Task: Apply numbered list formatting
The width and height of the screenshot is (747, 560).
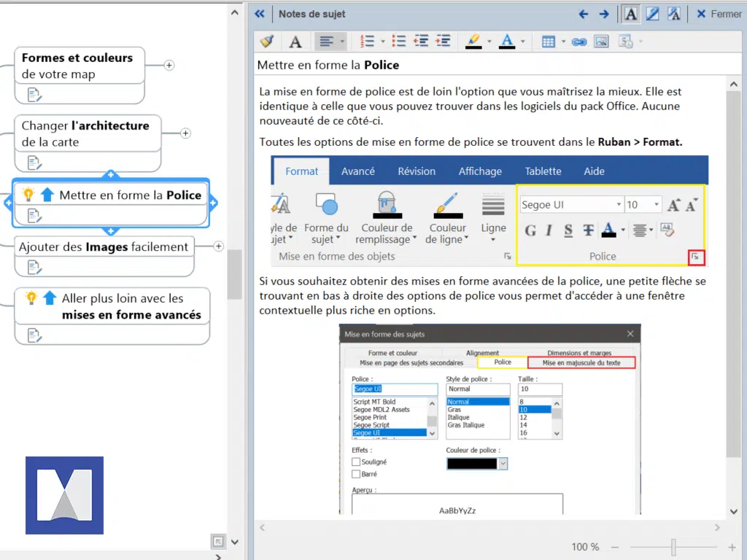Action: (x=368, y=42)
